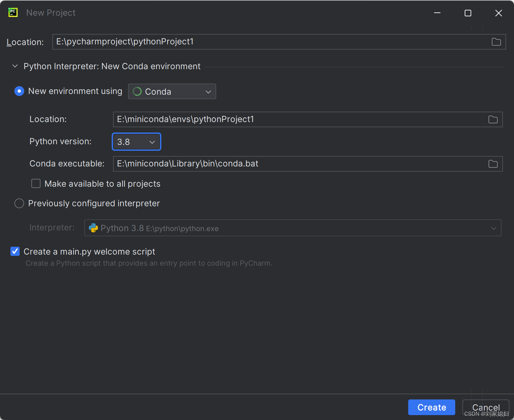Select New environment using radio button
This screenshot has width=514, height=420.
click(x=19, y=91)
